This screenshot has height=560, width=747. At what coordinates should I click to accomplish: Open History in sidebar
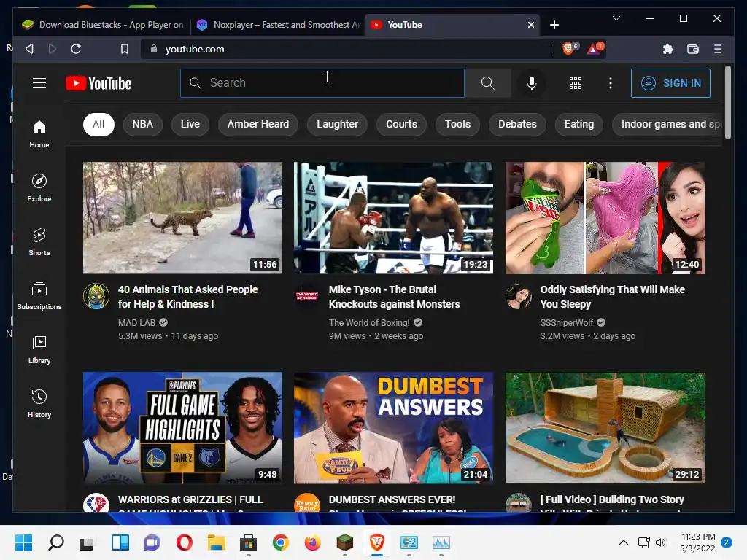point(39,403)
